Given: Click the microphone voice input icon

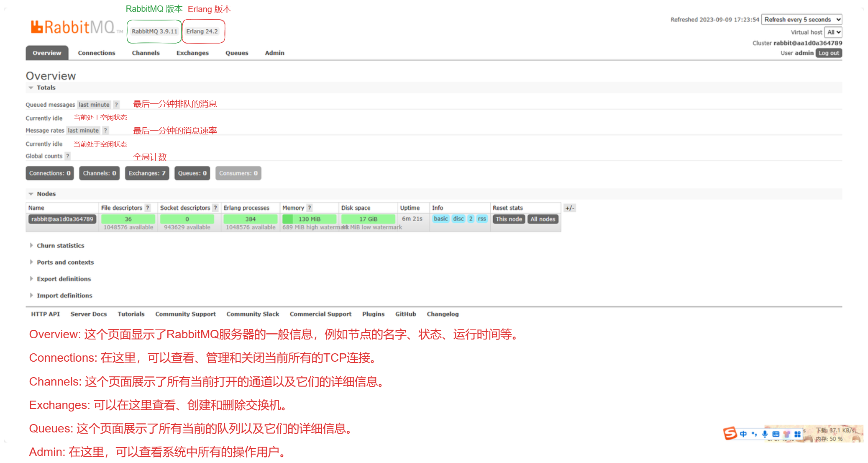Looking at the screenshot, I should (x=765, y=434).
